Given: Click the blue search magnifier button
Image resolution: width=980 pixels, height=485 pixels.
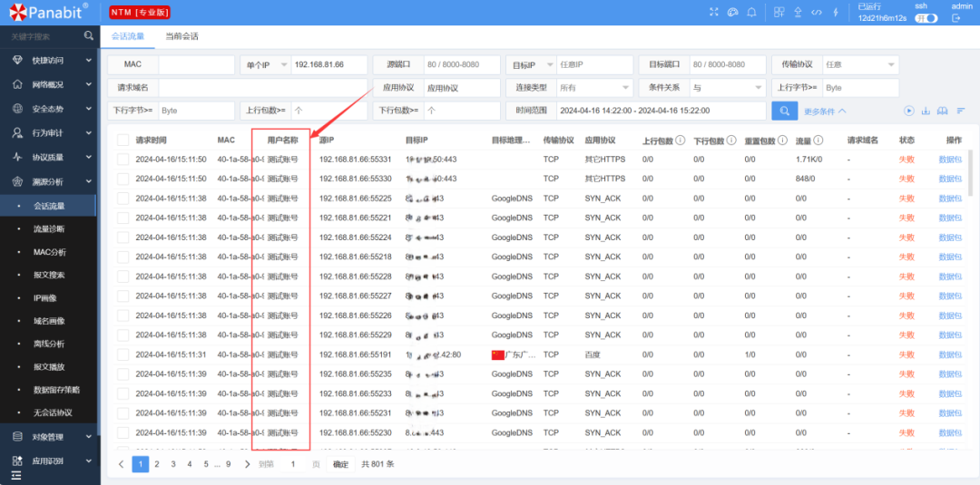Looking at the screenshot, I should pyautogui.click(x=784, y=111).
